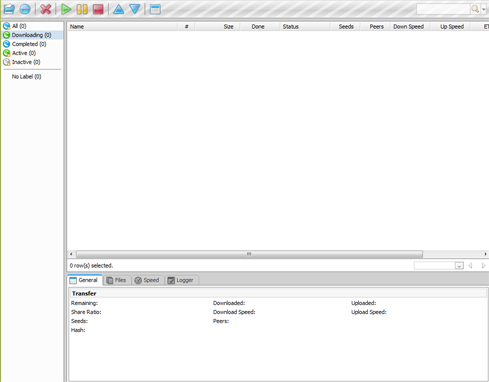The height and width of the screenshot is (382, 489).
Task: Sort list by Down Speed column header
Action: (408, 27)
